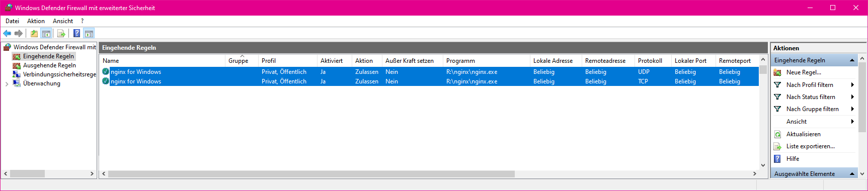Sort by the Name column header
The image size is (868, 191).
(x=162, y=61)
